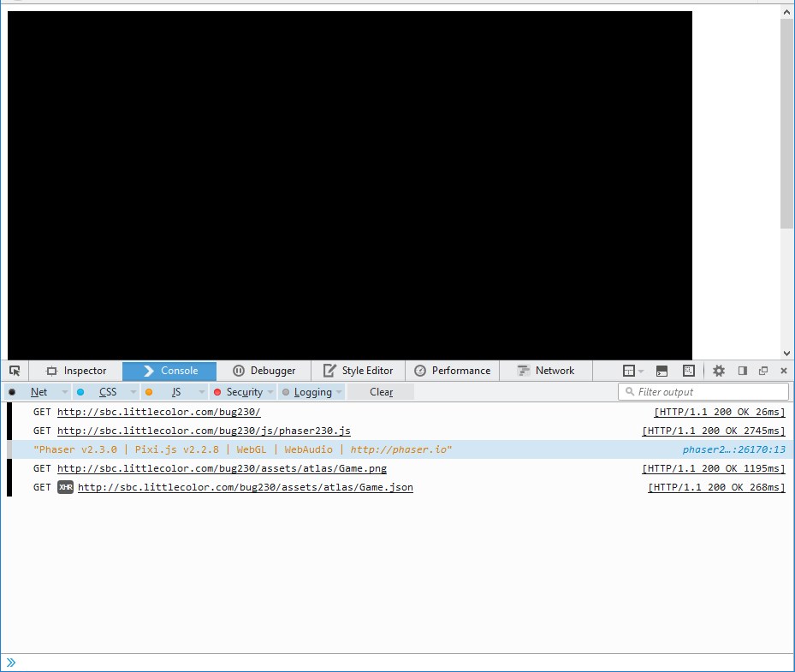The height and width of the screenshot is (672, 795).
Task: Open the phaser230.js URL link
Action: tap(204, 431)
